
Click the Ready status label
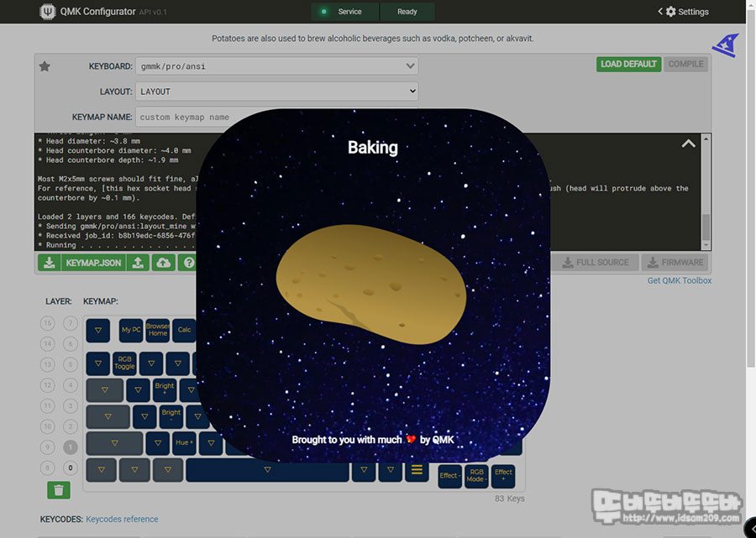[x=407, y=12]
